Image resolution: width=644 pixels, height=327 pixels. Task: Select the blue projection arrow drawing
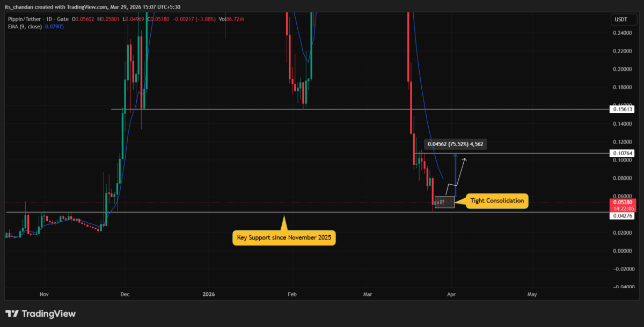[x=456, y=172]
